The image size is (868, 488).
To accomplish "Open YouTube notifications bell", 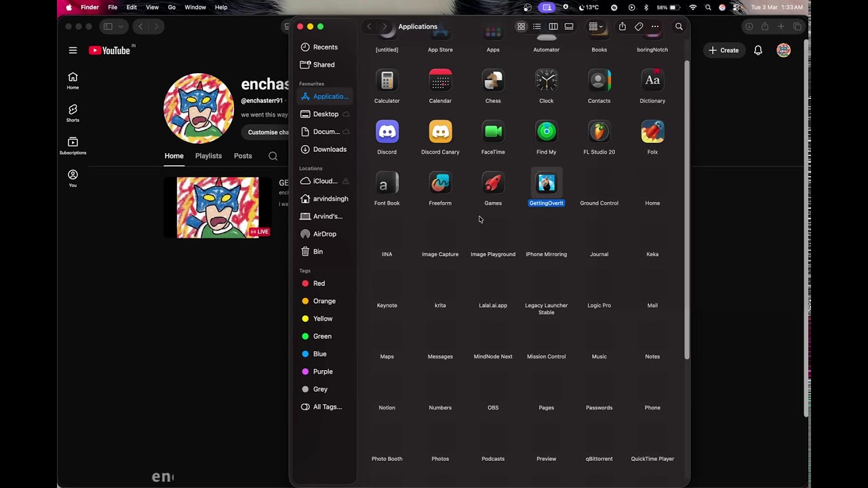I will click(758, 50).
